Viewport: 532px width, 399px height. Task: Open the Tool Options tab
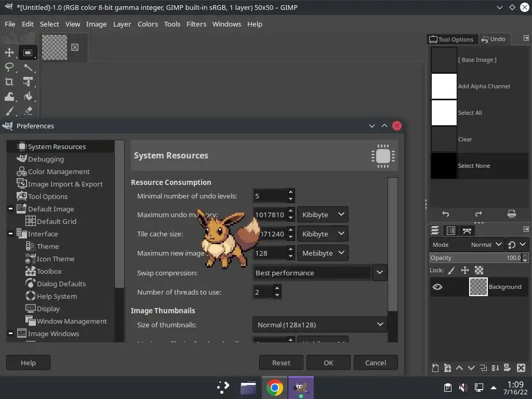tap(451, 39)
